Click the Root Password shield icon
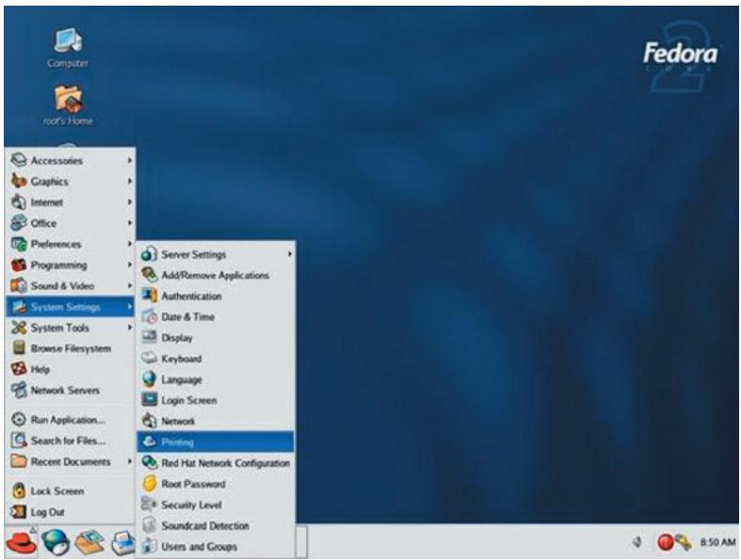This screenshot has width=741, height=560. (x=150, y=484)
